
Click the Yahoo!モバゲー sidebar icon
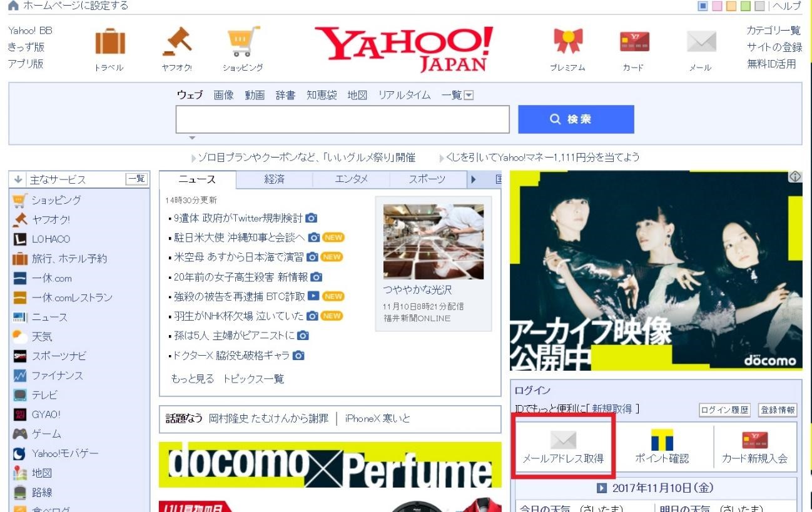(x=20, y=454)
